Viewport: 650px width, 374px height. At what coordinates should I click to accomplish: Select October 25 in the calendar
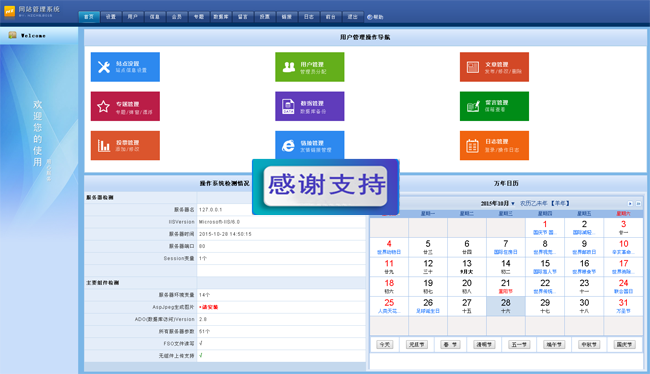(389, 306)
